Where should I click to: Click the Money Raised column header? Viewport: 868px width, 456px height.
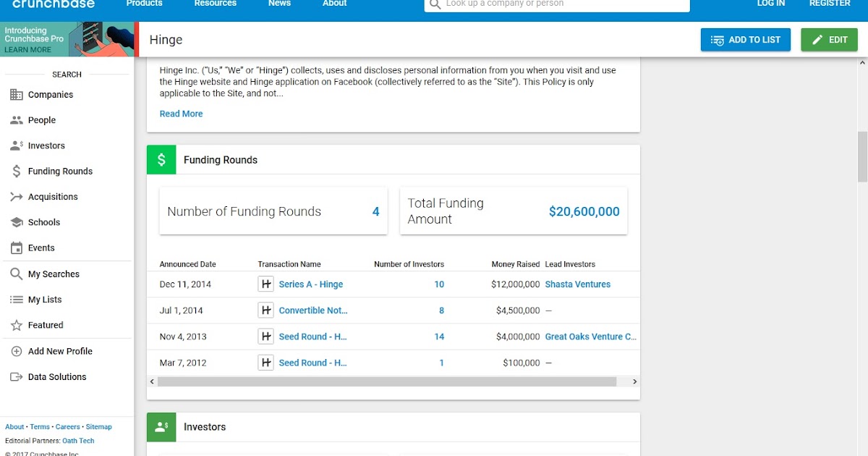click(x=516, y=264)
